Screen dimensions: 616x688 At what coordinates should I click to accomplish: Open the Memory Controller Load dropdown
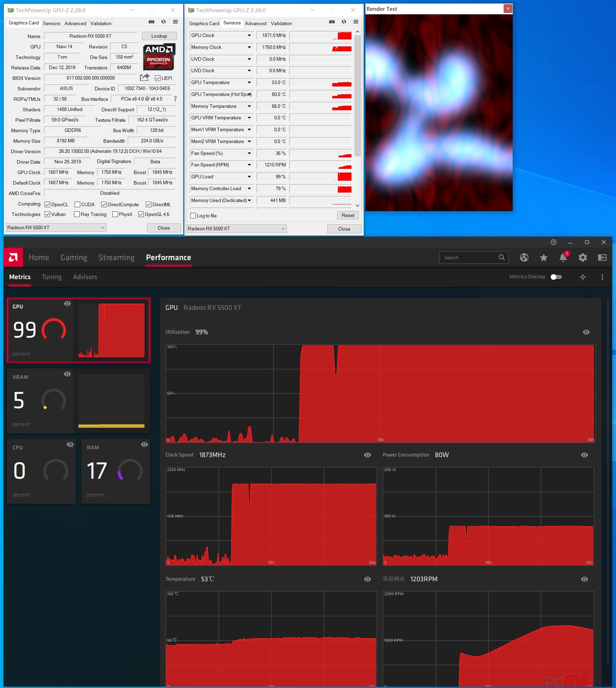tap(249, 189)
